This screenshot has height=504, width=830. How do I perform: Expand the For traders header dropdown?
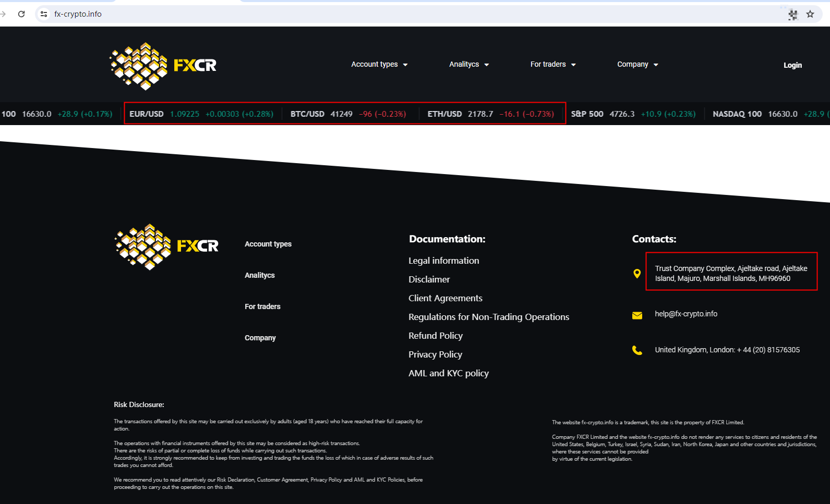pos(553,65)
